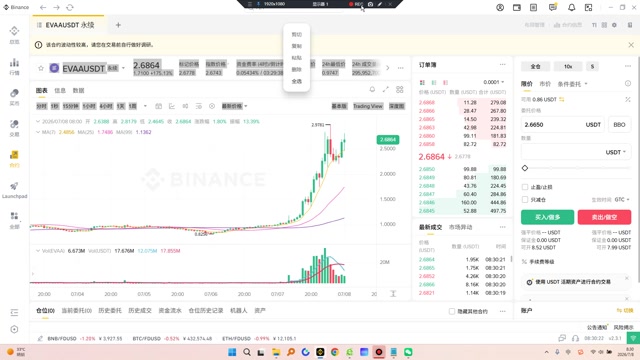Open the 10x leverage button
640x360 pixels.
(x=568, y=66)
